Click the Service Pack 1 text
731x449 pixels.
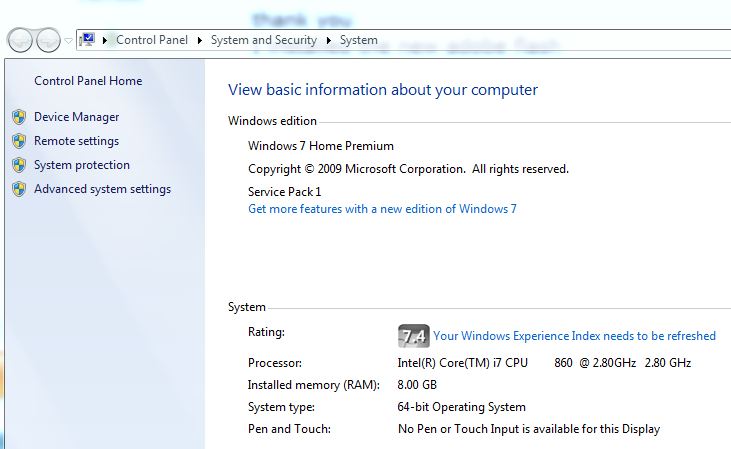(284, 192)
